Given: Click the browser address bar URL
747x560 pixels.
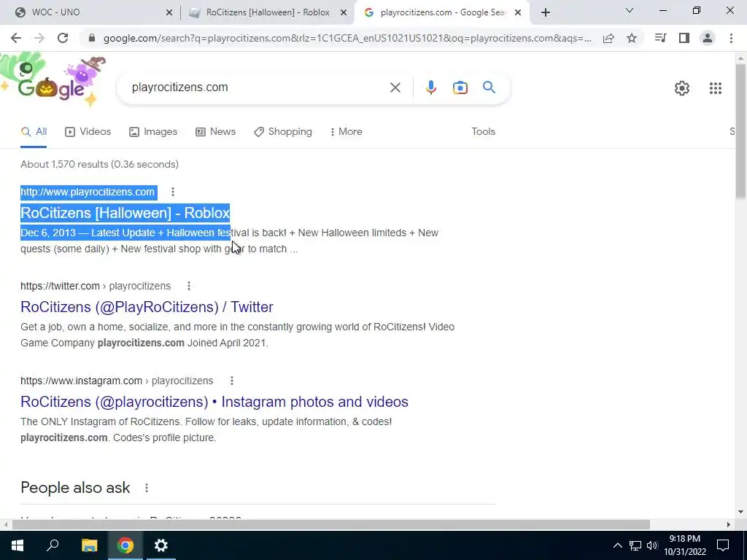Looking at the screenshot, I should click(347, 38).
